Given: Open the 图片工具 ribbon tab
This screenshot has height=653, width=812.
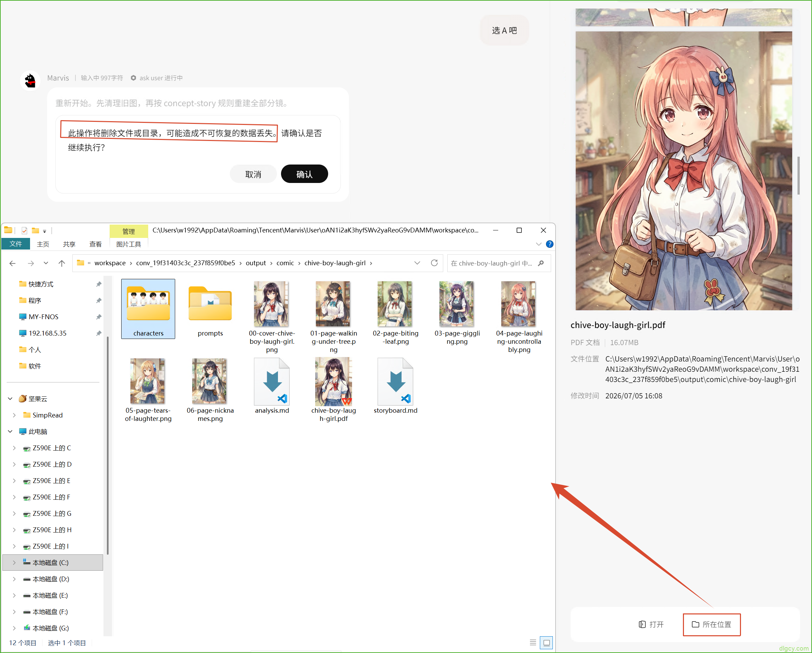Looking at the screenshot, I should [128, 244].
